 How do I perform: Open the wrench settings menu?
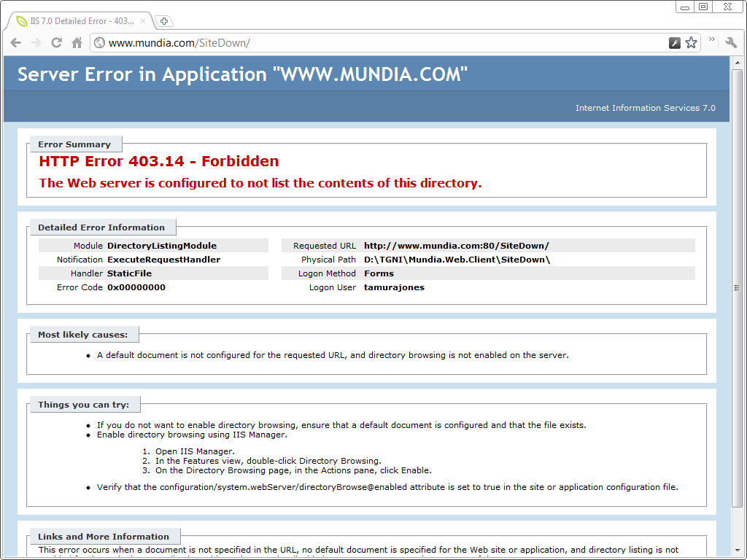[x=731, y=43]
